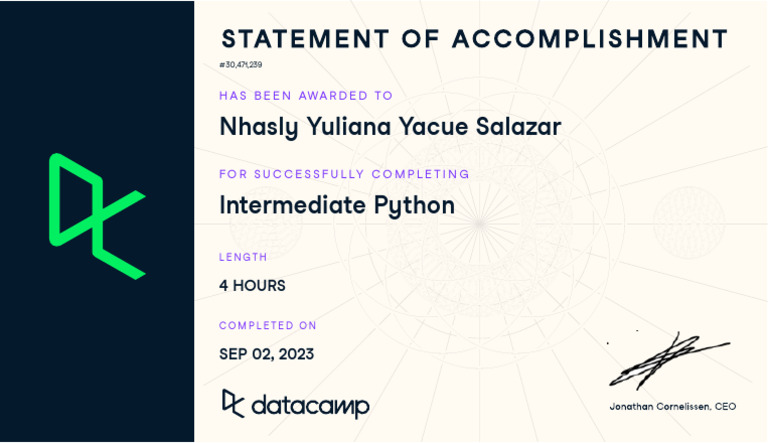Click the datacamp wordmark text
The height and width of the screenshot is (443, 768).
coord(310,406)
